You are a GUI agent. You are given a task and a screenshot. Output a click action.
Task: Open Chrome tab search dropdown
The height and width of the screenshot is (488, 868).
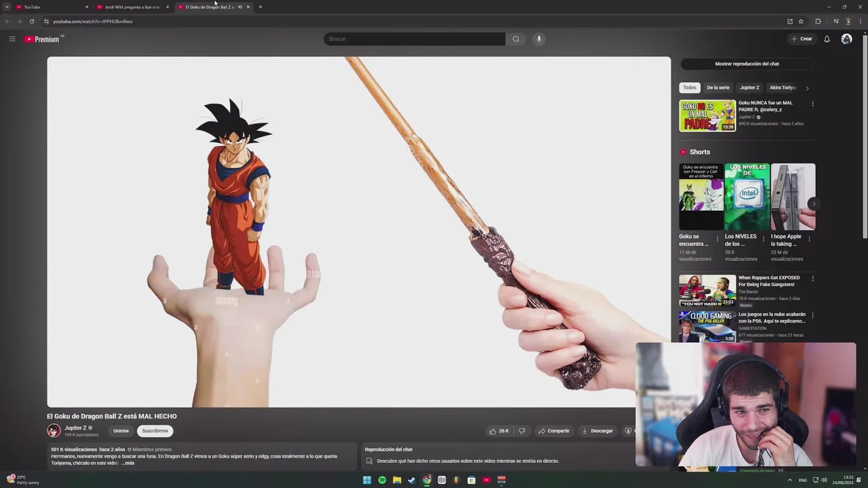(x=7, y=7)
